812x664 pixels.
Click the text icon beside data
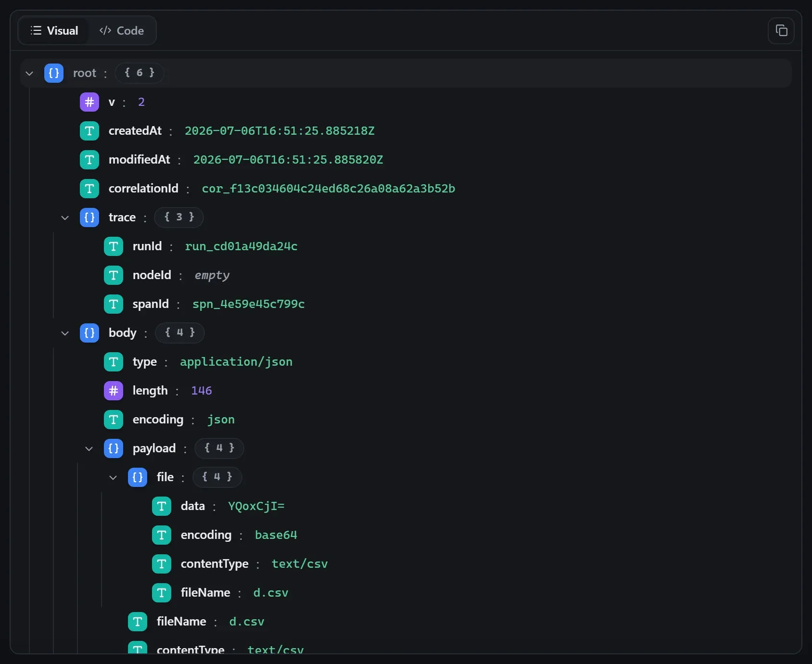(162, 506)
